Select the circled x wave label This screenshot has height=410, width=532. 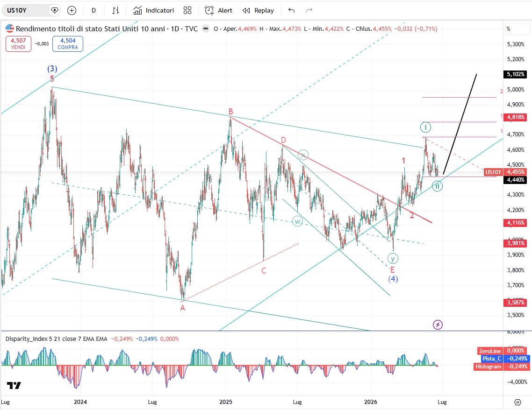point(303,155)
